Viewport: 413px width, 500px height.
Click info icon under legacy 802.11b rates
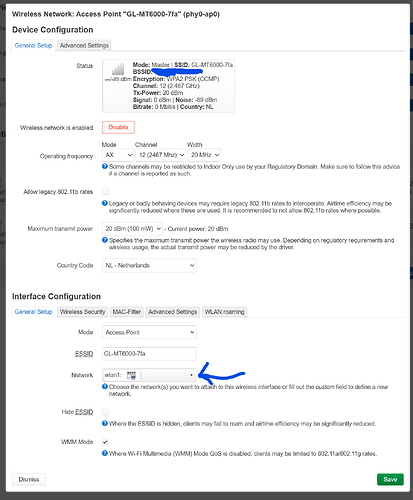pyautogui.click(x=105, y=203)
